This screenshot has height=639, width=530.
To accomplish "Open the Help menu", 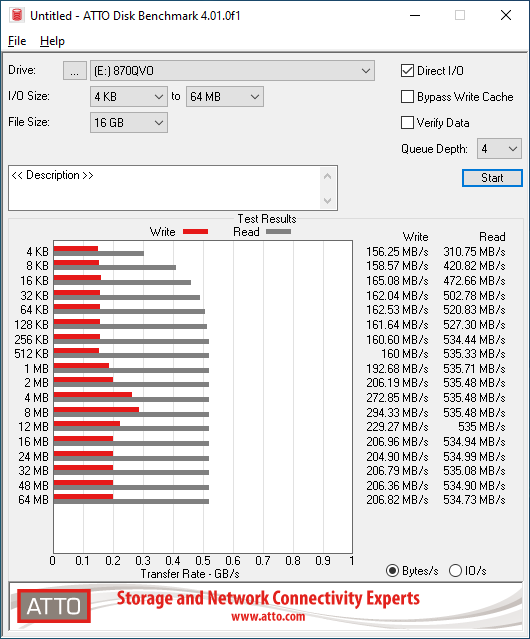I will pos(52,41).
